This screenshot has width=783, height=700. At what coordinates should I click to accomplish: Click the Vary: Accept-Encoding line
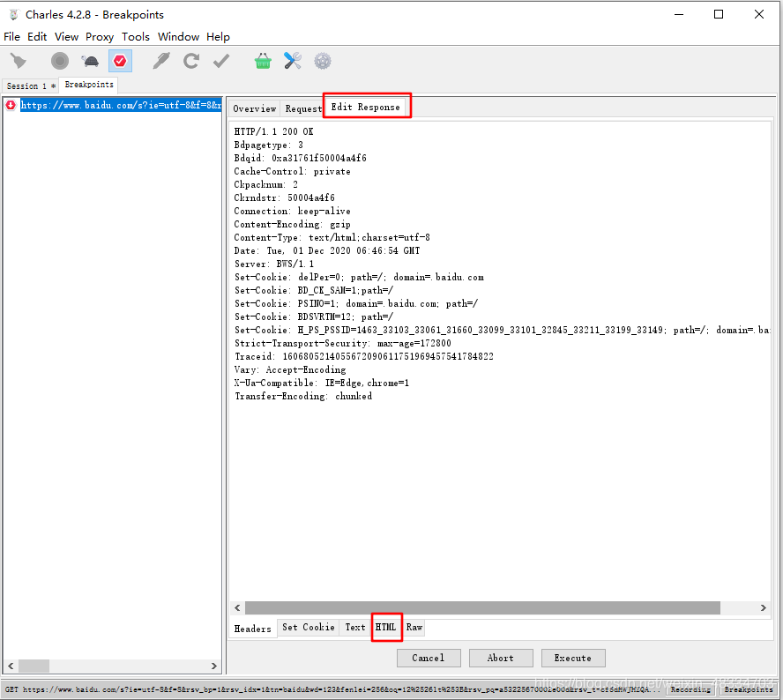click(x=290, y=370)
